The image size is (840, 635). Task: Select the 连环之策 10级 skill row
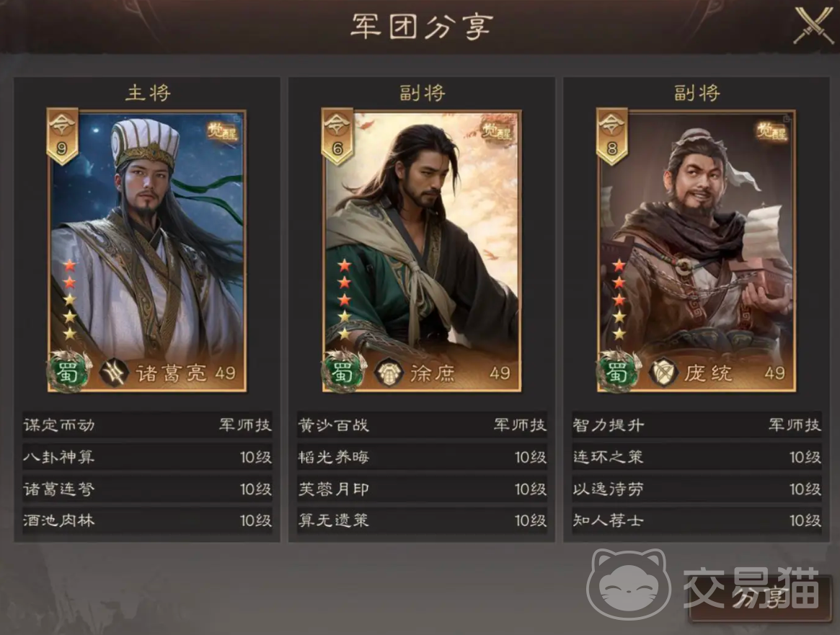tap(697, 457)
